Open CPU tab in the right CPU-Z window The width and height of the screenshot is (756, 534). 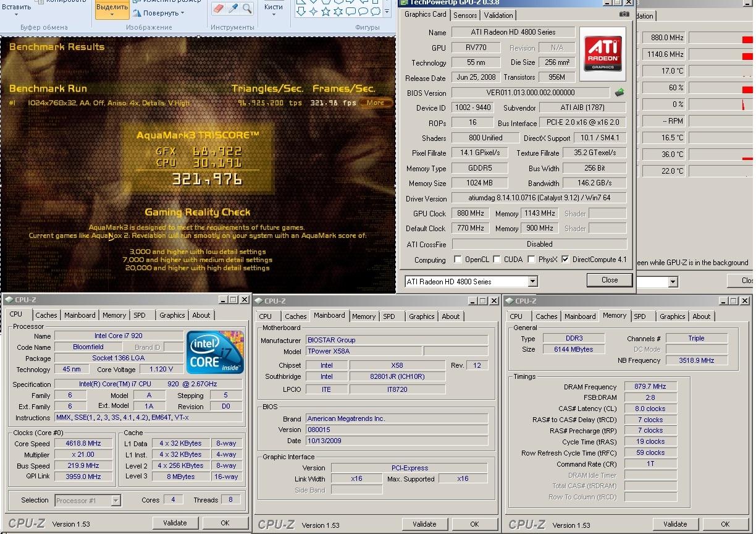516,316
